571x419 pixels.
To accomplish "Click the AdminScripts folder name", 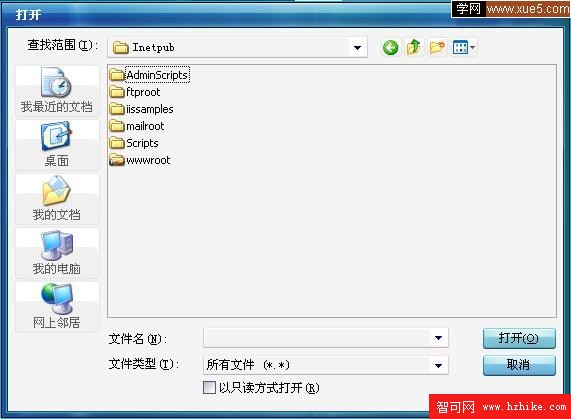I will (157, 75).
